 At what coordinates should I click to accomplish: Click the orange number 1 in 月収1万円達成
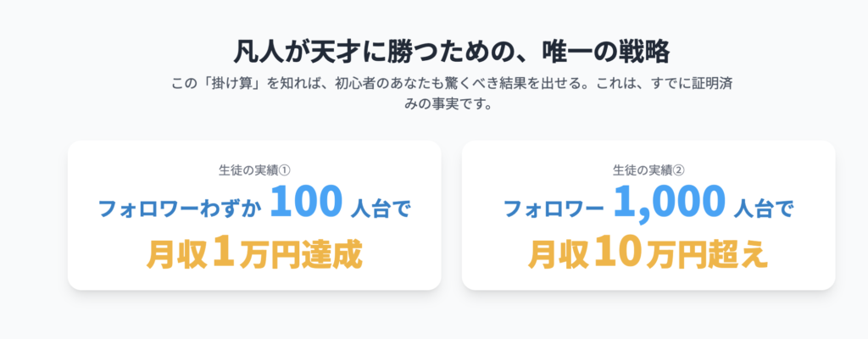coord(224,253)
